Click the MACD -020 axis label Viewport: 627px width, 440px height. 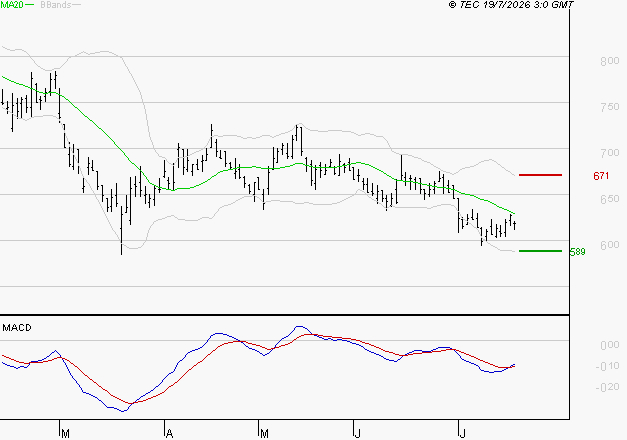point(607,387)
